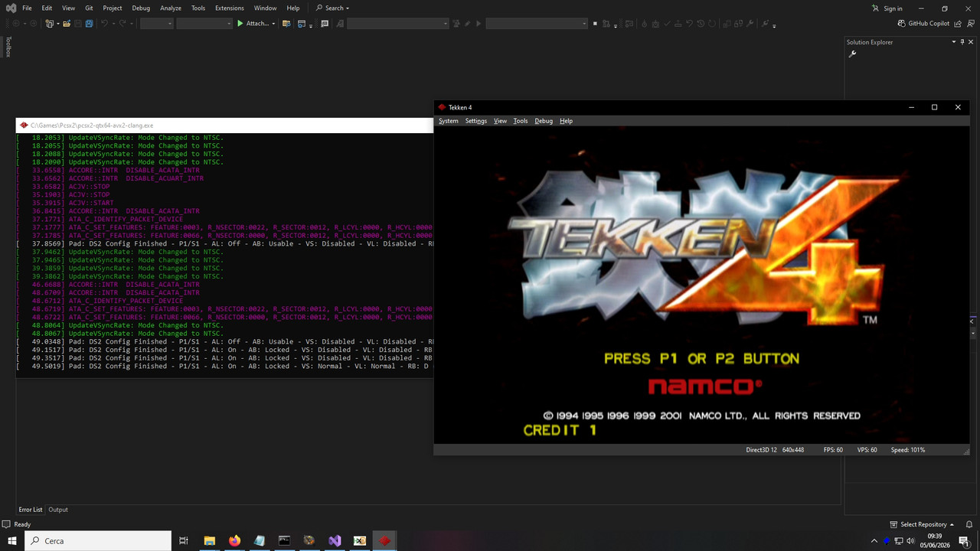Maximize the Tekken 4 window

click(934, 107)
